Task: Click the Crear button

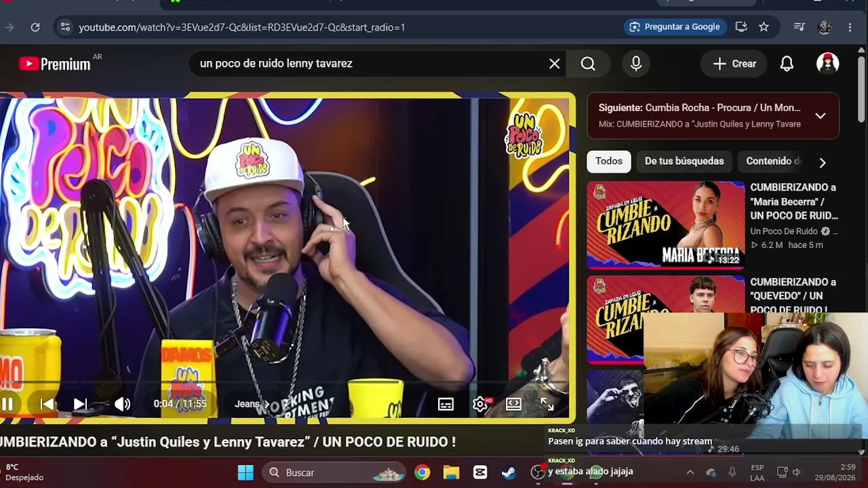Action: [734, 64]
